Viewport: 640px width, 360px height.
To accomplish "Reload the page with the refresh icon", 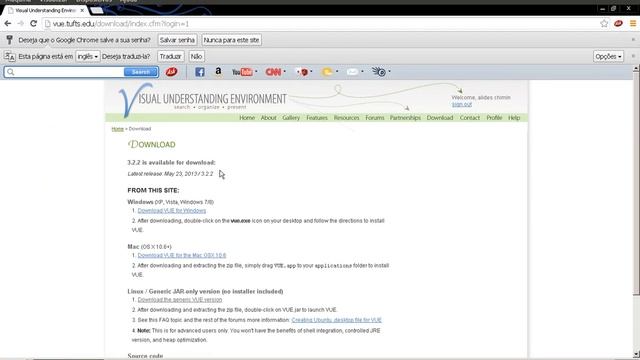I will [33, 24].
